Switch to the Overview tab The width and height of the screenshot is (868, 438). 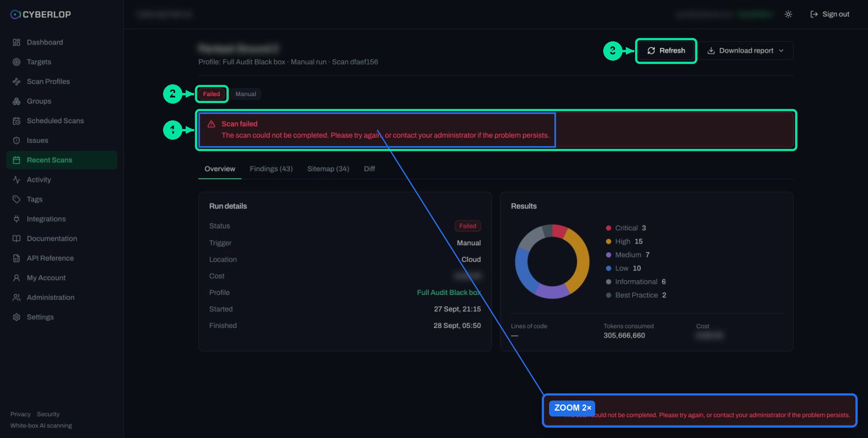[x=220, y=169]
